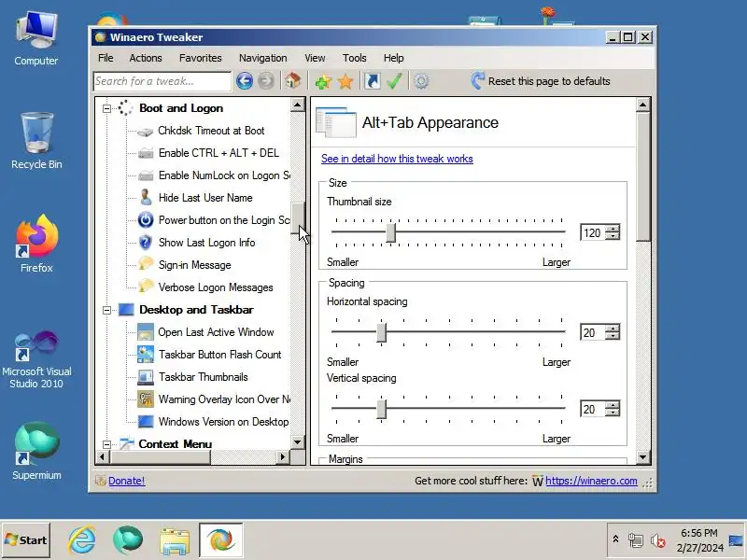Click the Taskbar Thumbnails icon
Screen dimensions: 747x560
pos(146,377)
